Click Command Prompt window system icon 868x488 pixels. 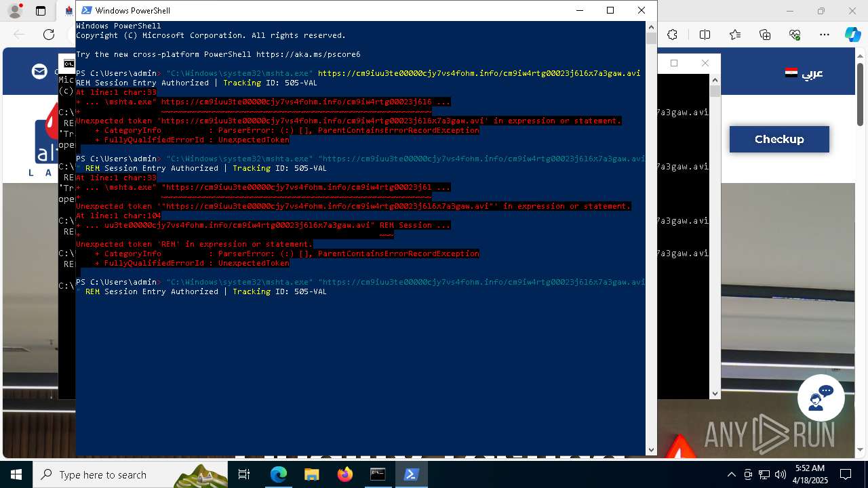[x=68, y=64]
